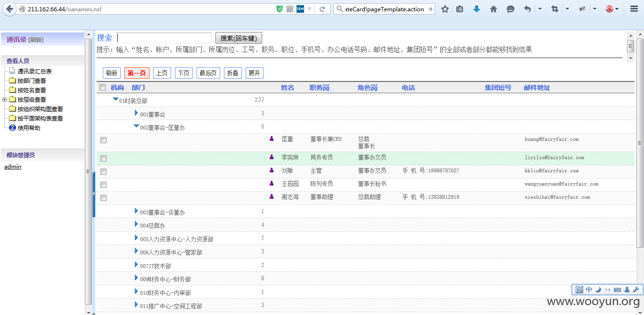Click the person icon beside 王园园
Image resolution: width=644 pixels, height=315 pixels.
pyautogui.click(x=272, y=183)
